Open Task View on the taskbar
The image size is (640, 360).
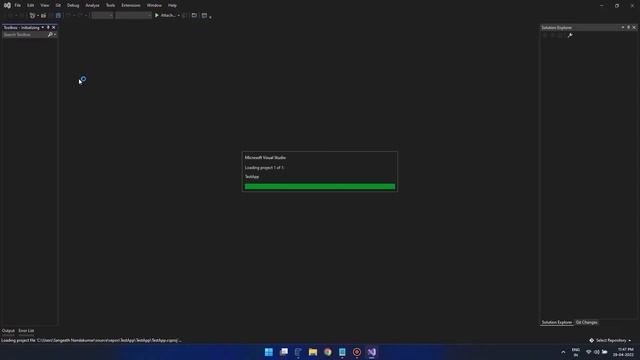click(x=284, y=352)
